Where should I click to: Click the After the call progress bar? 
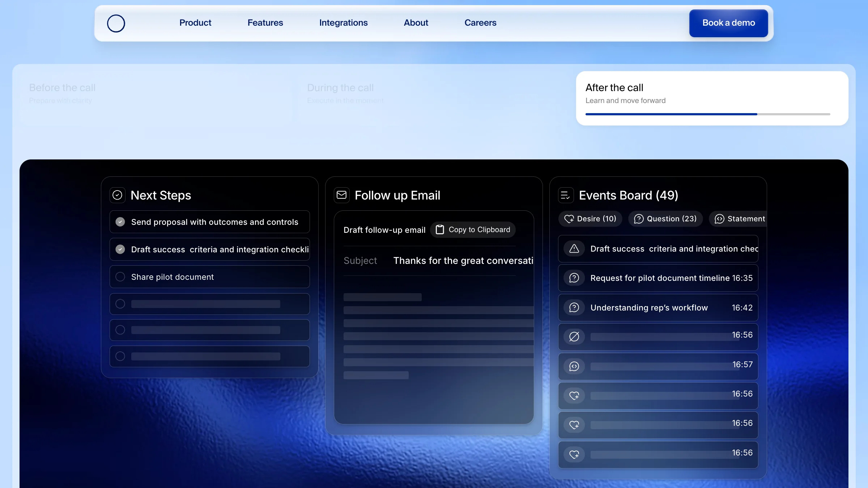coord(707,114)
